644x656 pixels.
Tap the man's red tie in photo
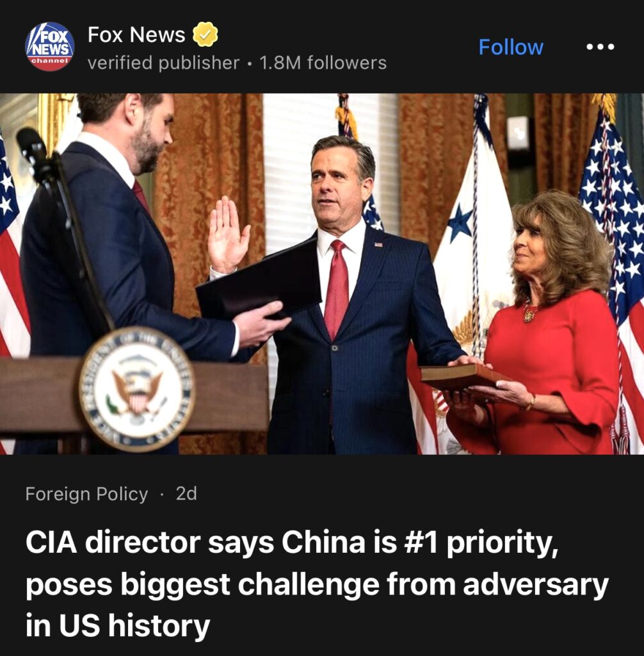(x=336, y=288)
